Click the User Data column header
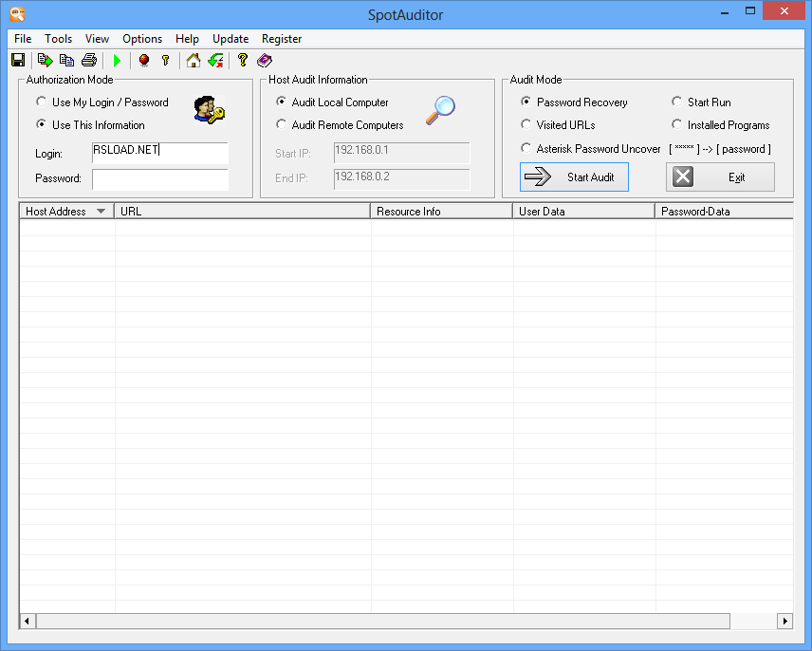Screen dimensions: 812x651 click(x=584, y=212)
